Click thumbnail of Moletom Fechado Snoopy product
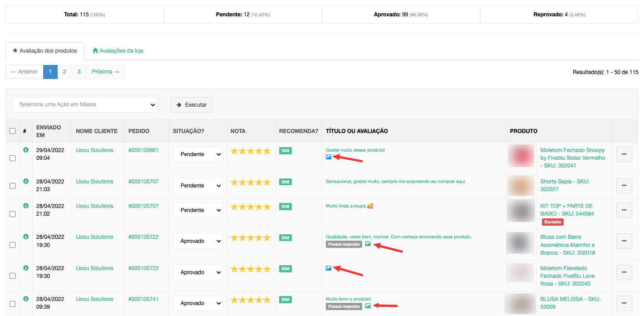This screenshot has width=644, height=316. pos(521,155)
